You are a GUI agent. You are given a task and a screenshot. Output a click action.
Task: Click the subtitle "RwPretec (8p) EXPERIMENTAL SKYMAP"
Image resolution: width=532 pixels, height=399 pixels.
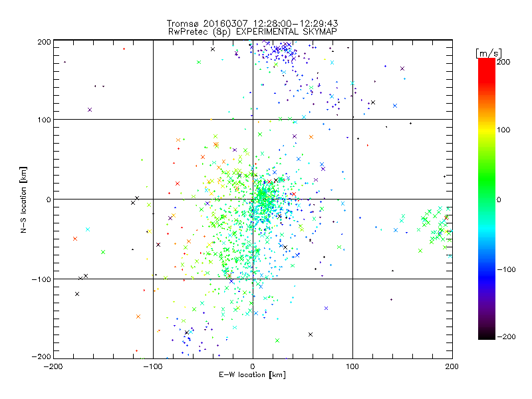253,31
